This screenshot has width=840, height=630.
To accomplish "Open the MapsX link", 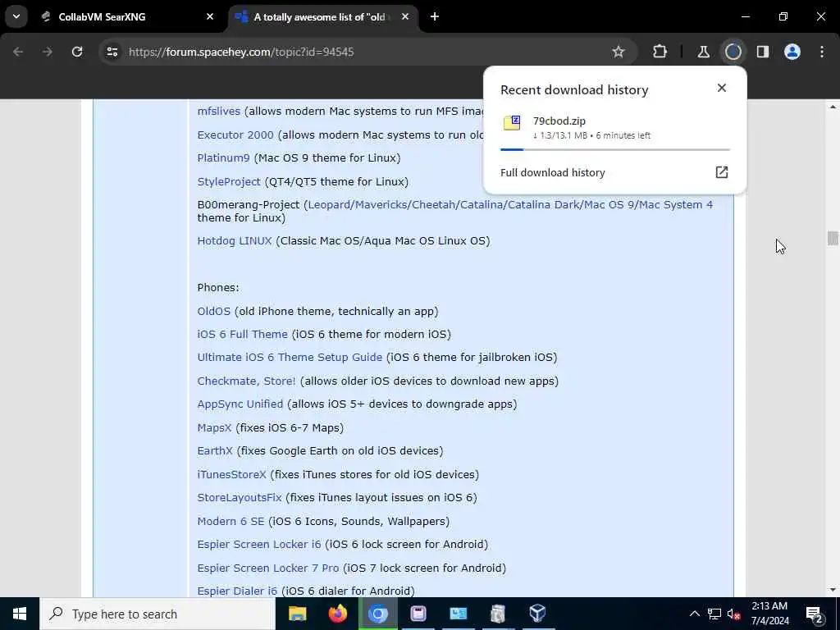I will (214, 427).
